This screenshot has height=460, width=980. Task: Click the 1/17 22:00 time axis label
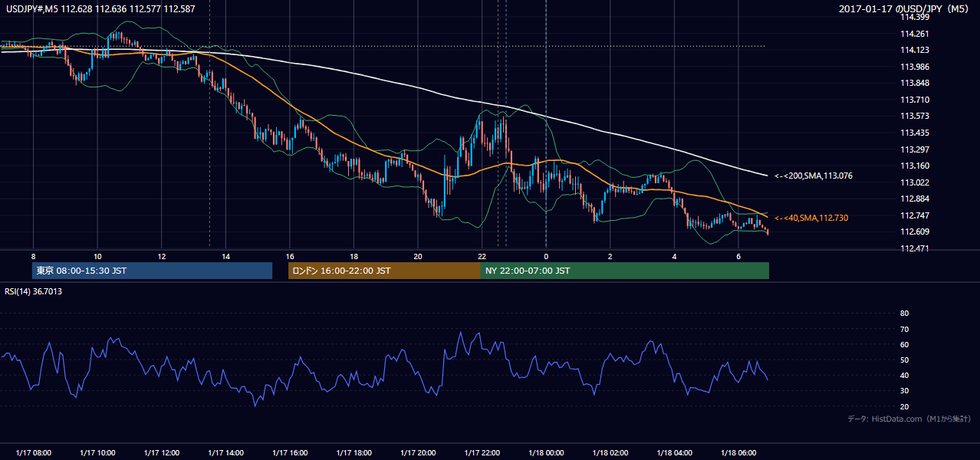pyautogui.click(x=482, y=452)
